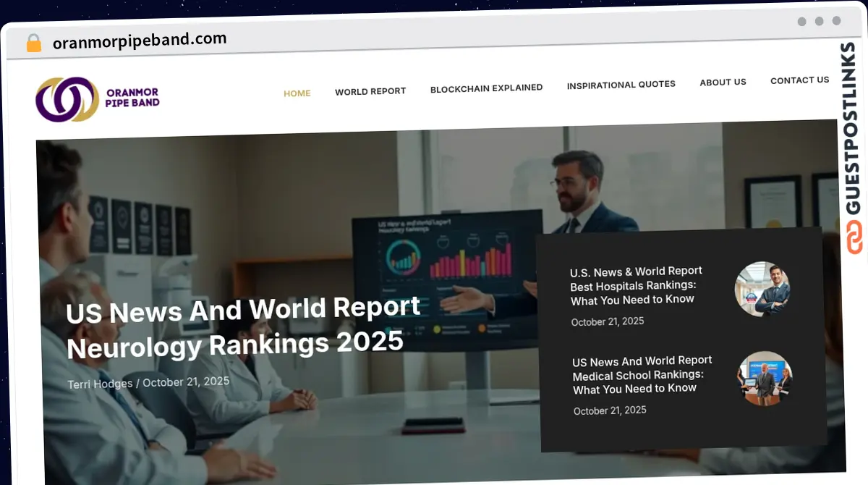Click the hero post date October 21, 2025

186,381
